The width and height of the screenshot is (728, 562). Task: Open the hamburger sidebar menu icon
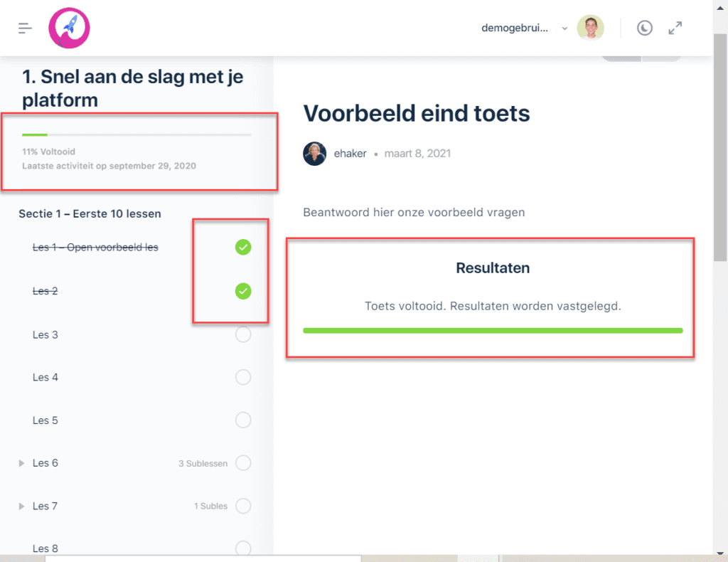pyautogui.click(x=25, y=28)
